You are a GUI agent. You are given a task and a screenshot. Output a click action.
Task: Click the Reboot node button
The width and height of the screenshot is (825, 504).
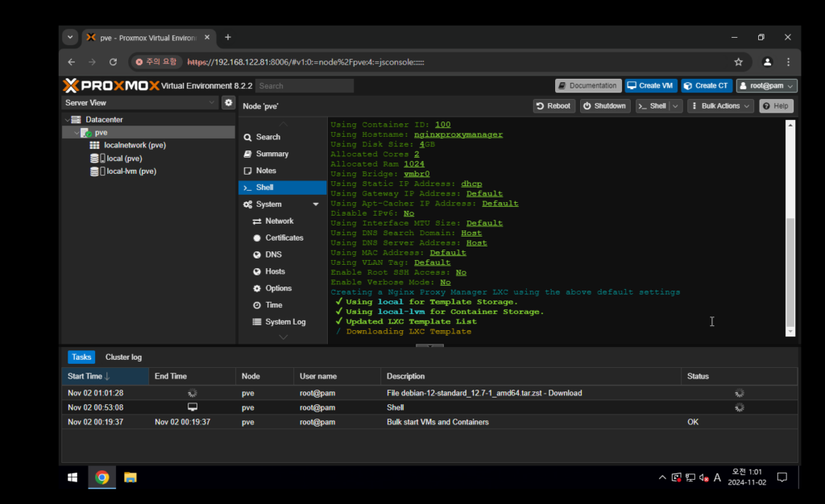click(553, 106)
